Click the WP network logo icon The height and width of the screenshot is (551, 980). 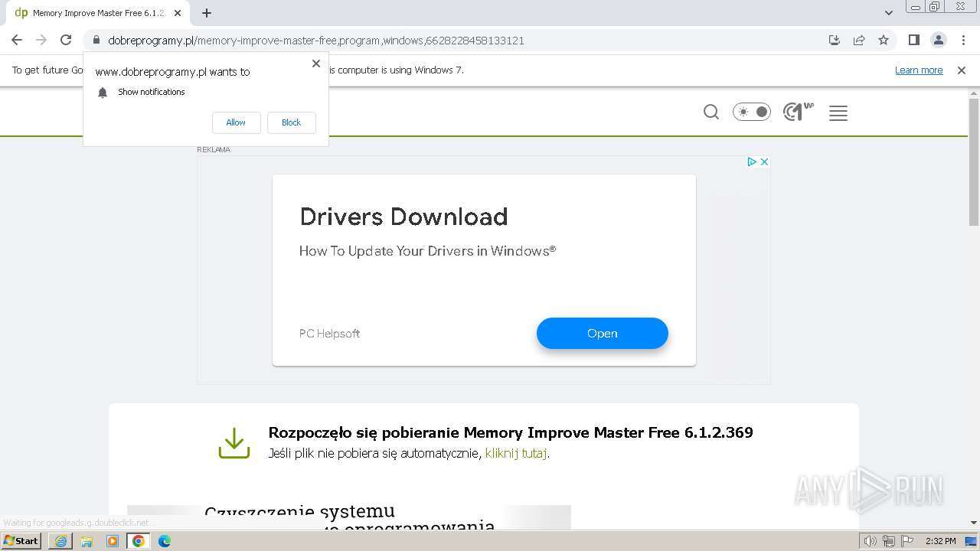[799, 112]
